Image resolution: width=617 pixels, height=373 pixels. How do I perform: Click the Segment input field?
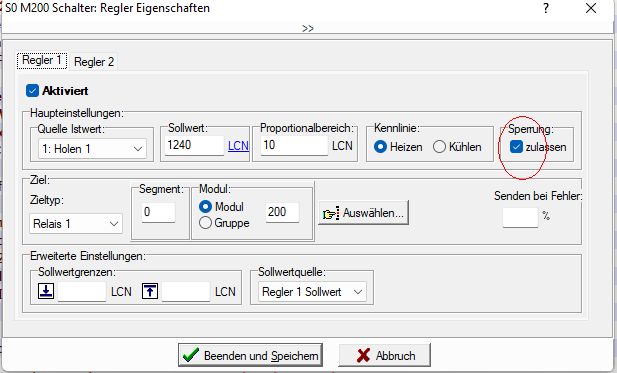(158, 212)
